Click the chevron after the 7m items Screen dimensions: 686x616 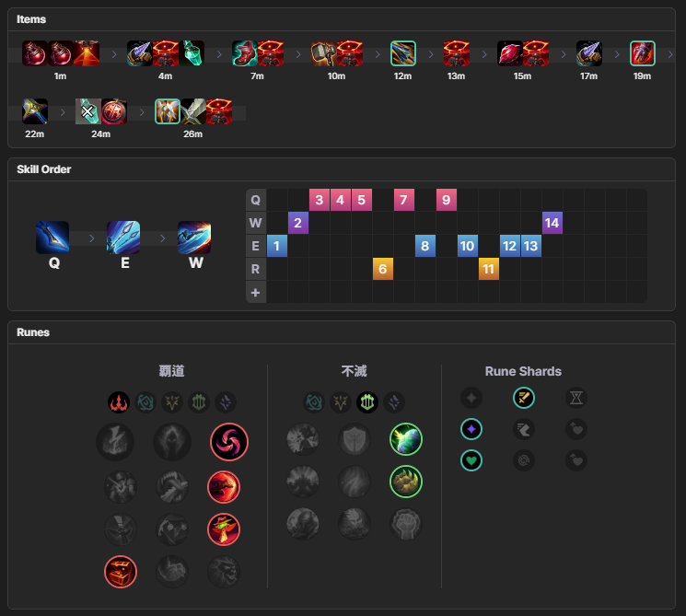298,54
